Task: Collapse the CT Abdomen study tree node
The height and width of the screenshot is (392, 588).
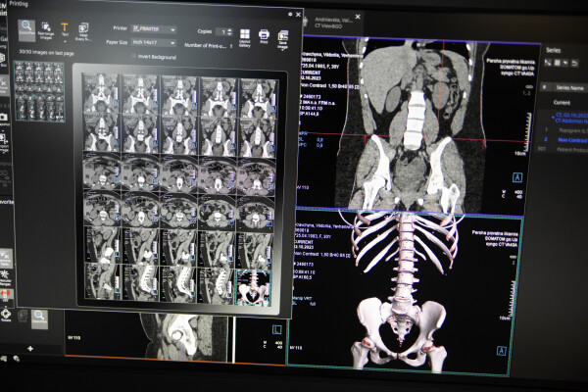Action: tap(553, 118)
